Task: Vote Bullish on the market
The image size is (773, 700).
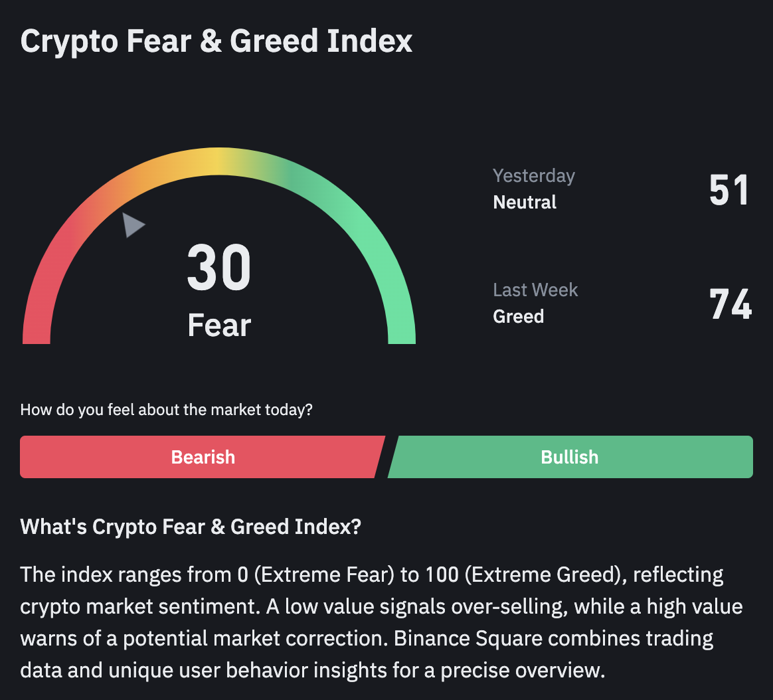Action: (570, 457)
